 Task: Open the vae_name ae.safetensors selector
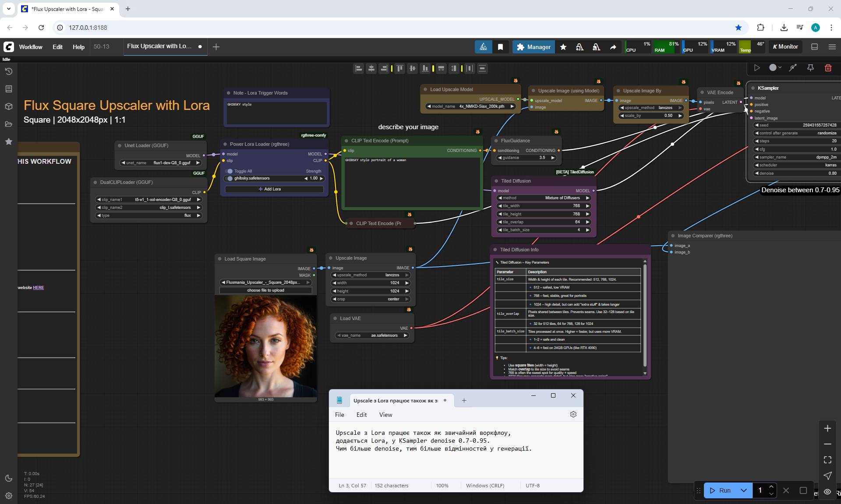coord(372,335)
